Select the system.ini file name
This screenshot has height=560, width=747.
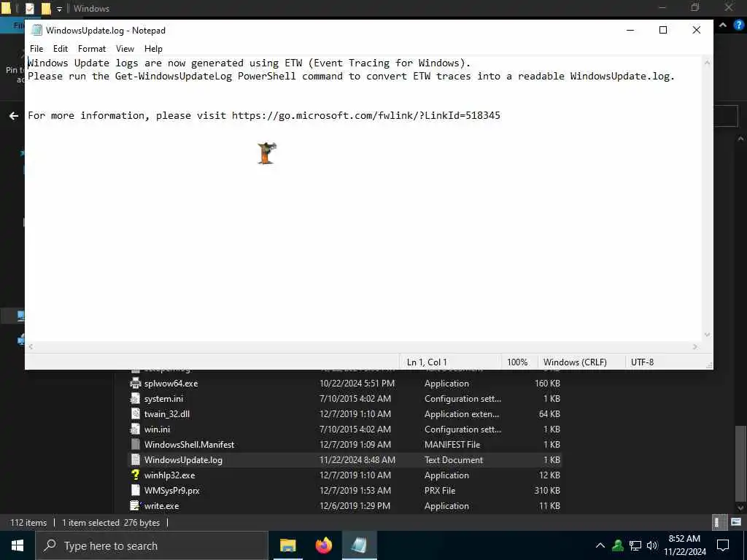point(163,399)
